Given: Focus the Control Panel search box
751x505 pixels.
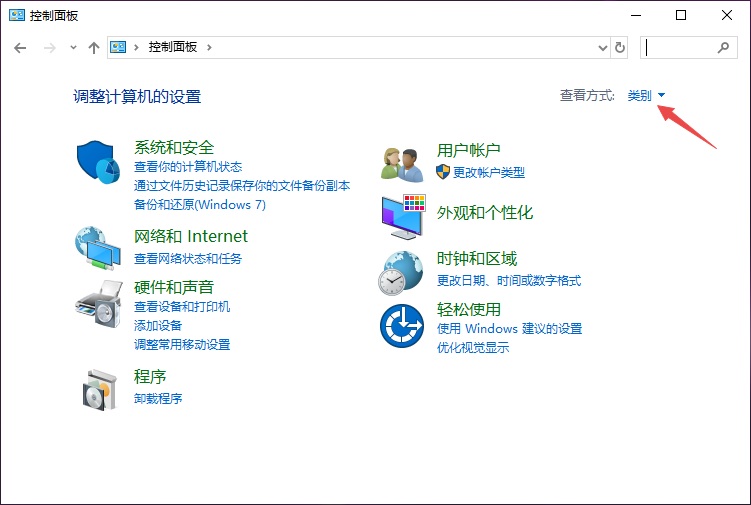Looking at the screenshot, I should tap(689, 47).
